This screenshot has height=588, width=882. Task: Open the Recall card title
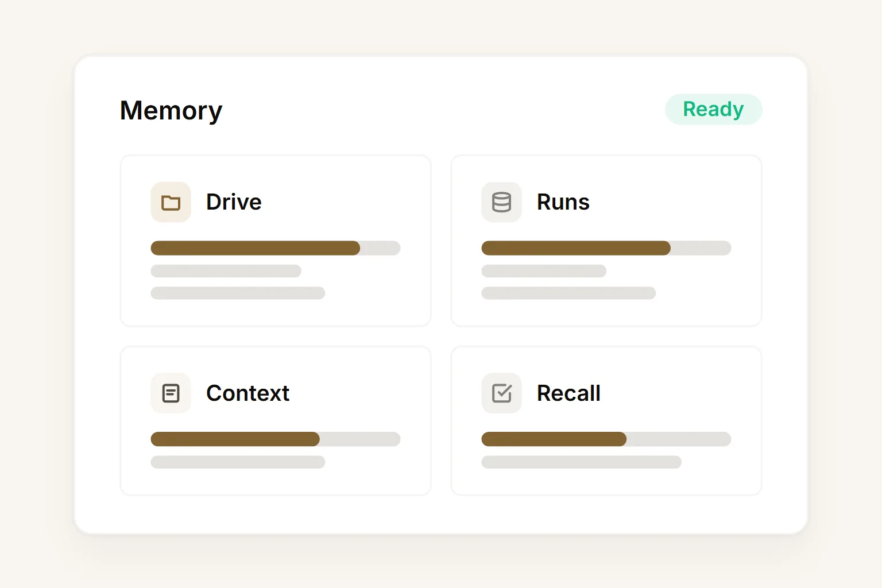568,393
